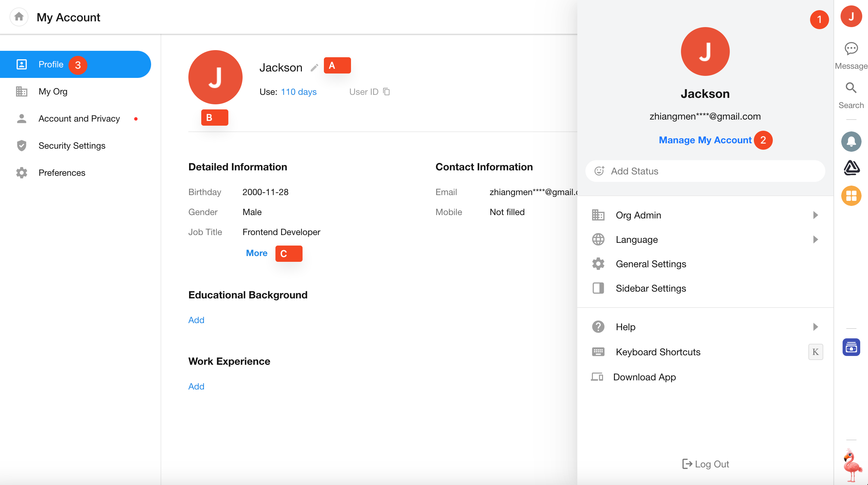Click the pencil edit icon next to Jackson
Screen dimensions: 868x485
pos(314,68)
